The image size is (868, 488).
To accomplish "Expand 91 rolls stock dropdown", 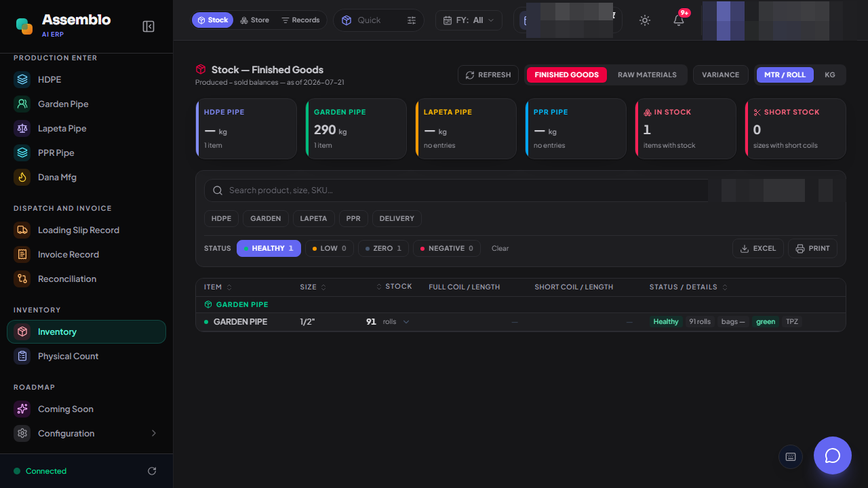I will click(406, 322).
